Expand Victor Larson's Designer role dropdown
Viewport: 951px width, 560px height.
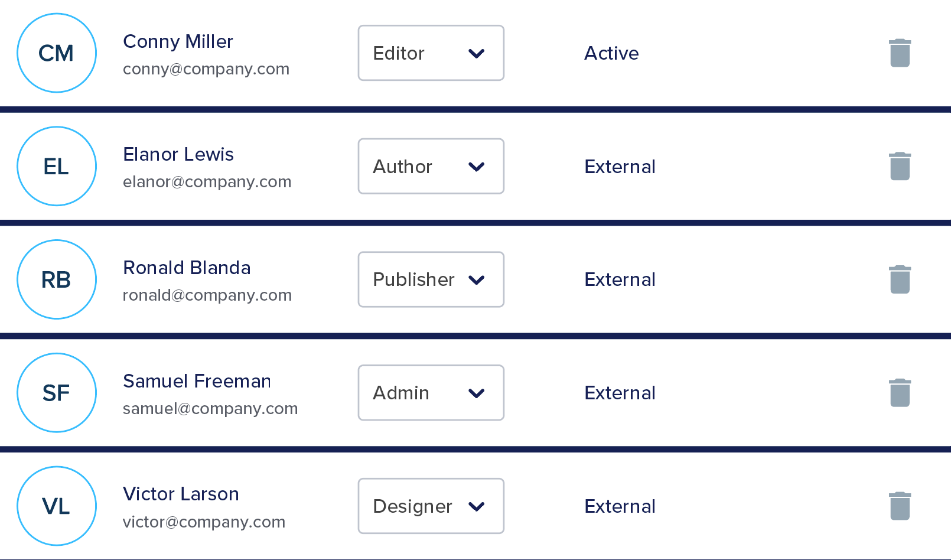coord(431,506)
